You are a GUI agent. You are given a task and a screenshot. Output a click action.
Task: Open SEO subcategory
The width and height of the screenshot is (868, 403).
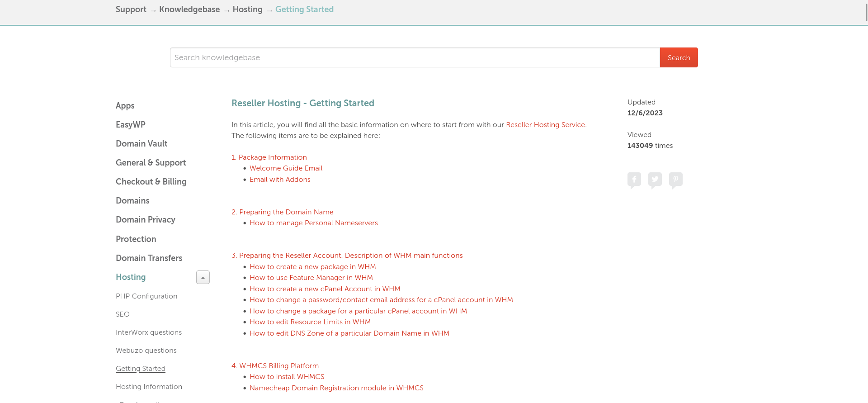pos(123,314)
